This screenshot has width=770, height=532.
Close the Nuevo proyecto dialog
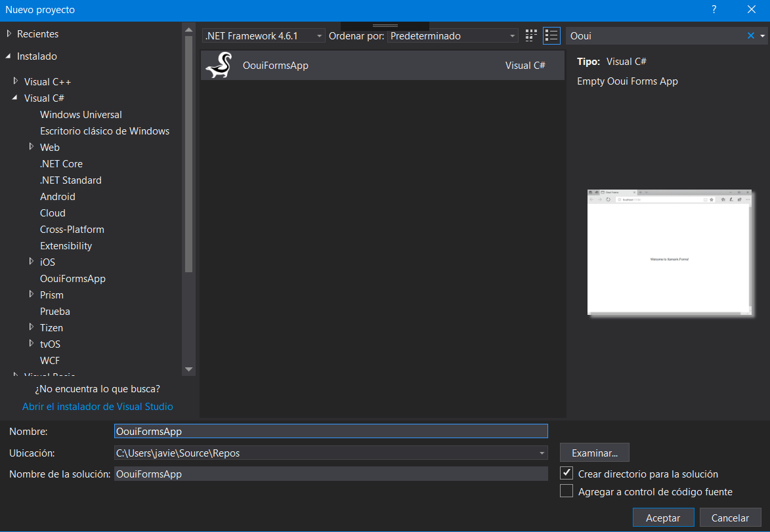click(752, 10)
